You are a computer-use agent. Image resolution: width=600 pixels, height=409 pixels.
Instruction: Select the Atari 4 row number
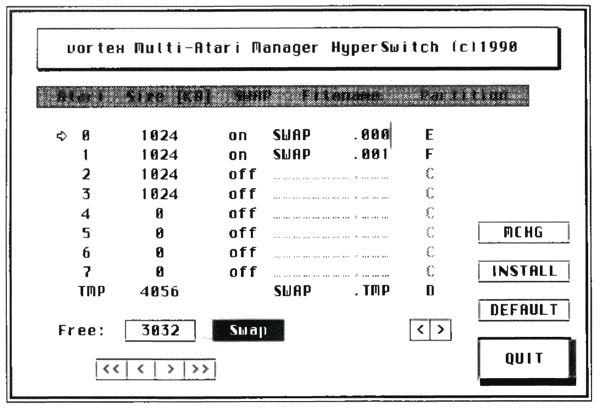tap(86, 213)
